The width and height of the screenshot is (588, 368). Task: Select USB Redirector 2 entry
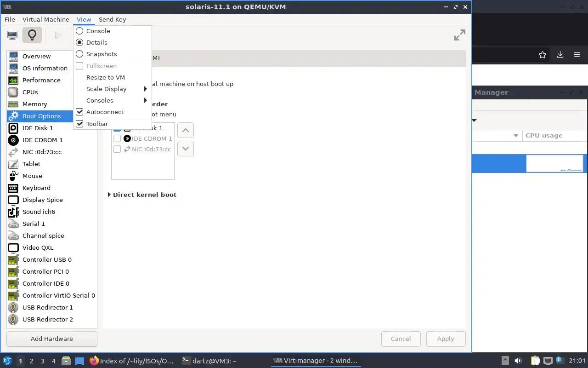pos(52,319)
